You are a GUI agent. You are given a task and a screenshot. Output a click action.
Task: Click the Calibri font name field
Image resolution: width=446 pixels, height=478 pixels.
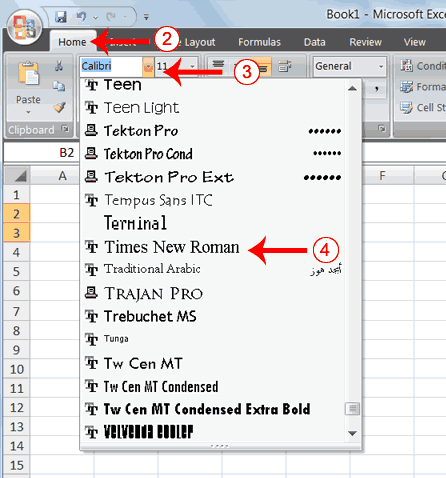111,66
